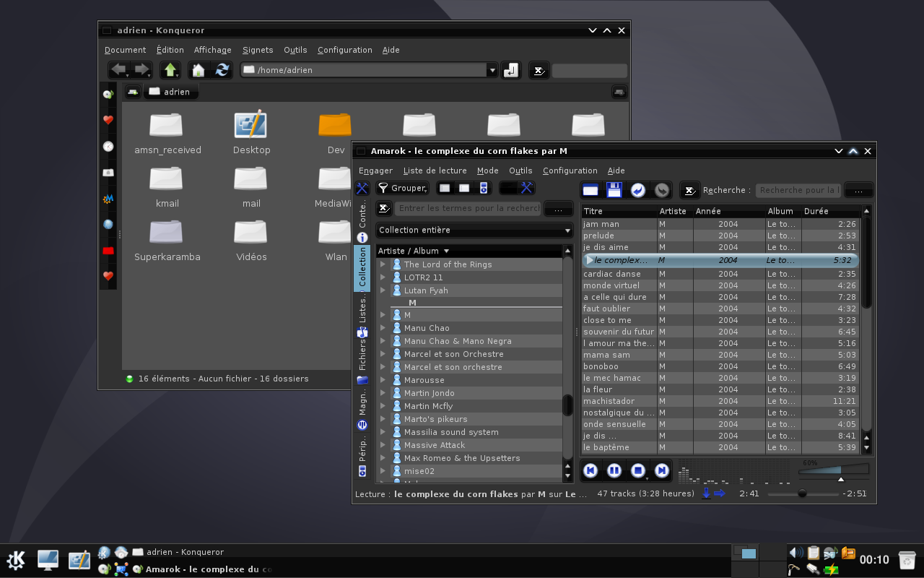Open the Trash in the panel

coord(907,560)
